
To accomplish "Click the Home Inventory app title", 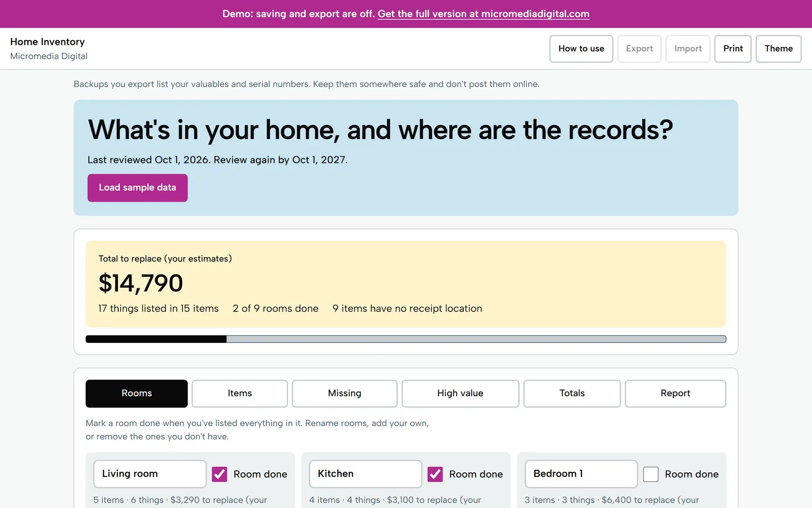I will tap(48, 42).
